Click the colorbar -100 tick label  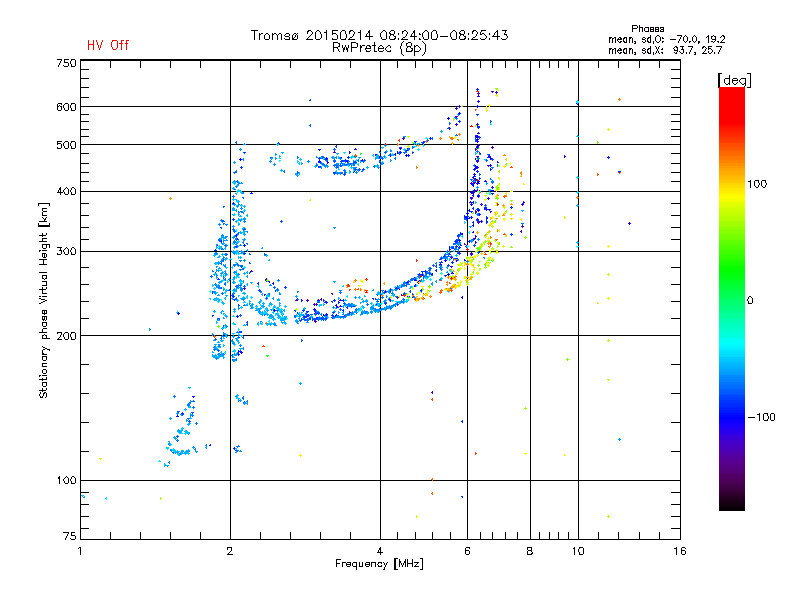[x=761, y=417]
